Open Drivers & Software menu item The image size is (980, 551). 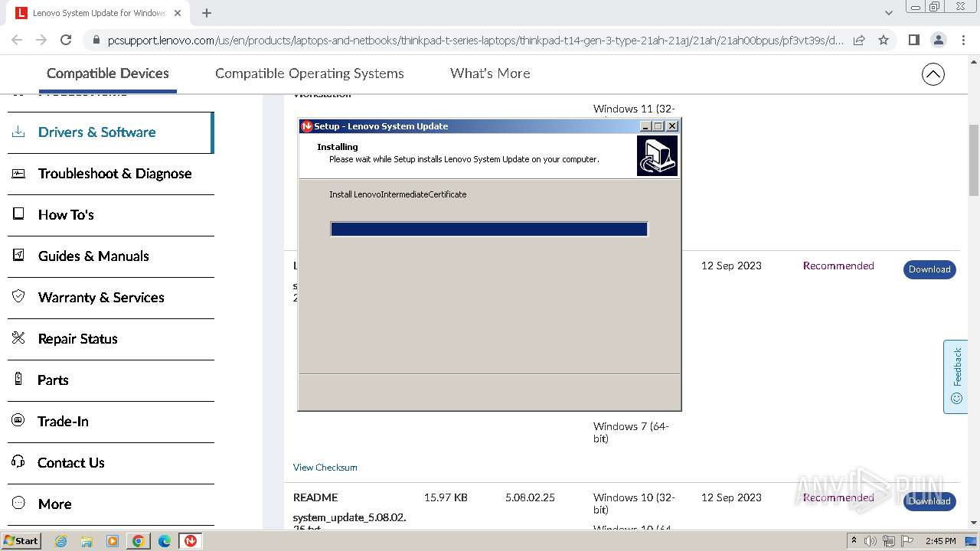[x=97, y=132]
